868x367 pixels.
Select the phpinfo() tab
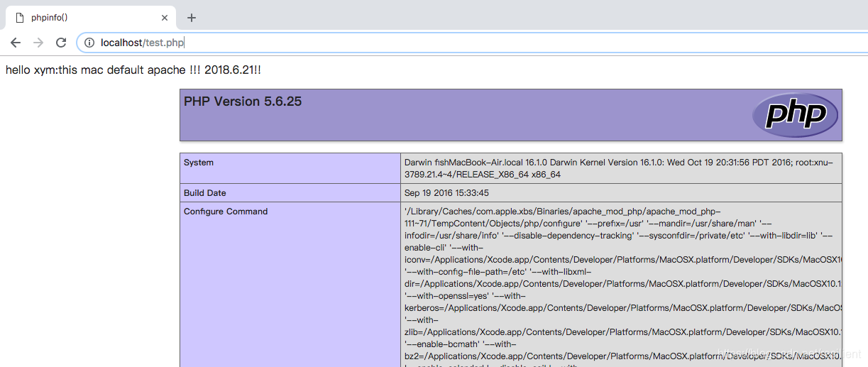(x=89, y=18)
